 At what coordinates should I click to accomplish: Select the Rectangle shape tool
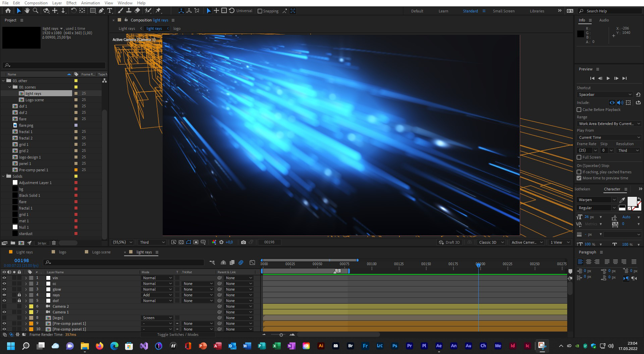point(93,11)
